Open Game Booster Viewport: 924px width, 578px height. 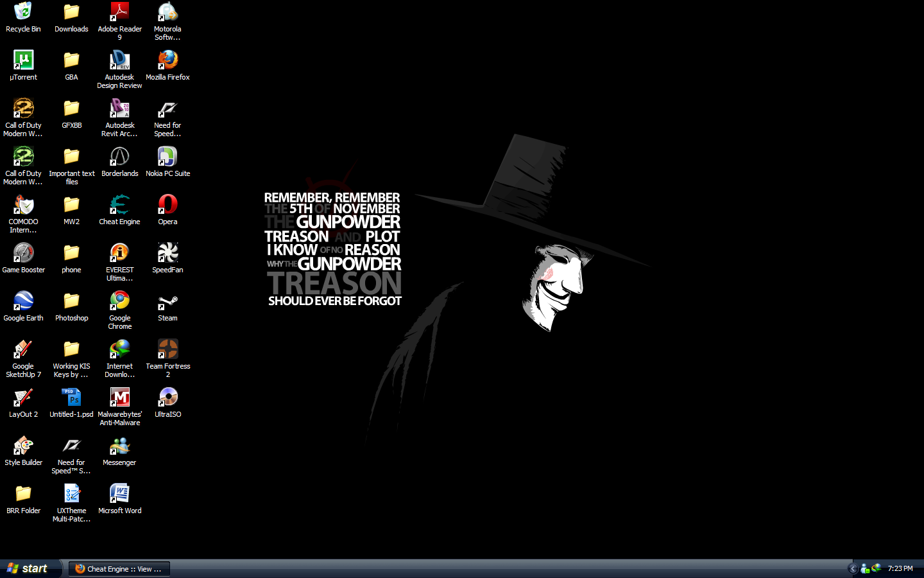tap(23, 258)
